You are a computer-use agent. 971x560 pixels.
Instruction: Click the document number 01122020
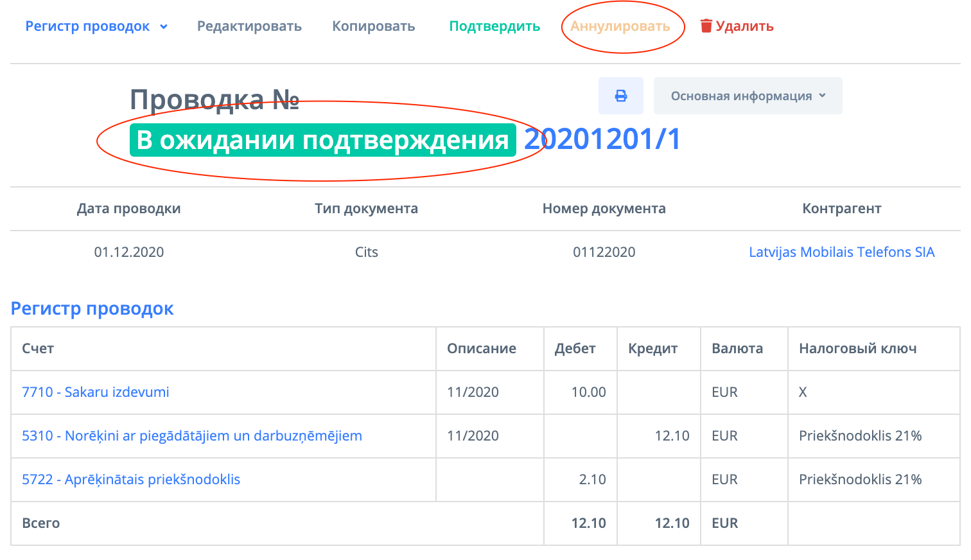pos(604,252)
